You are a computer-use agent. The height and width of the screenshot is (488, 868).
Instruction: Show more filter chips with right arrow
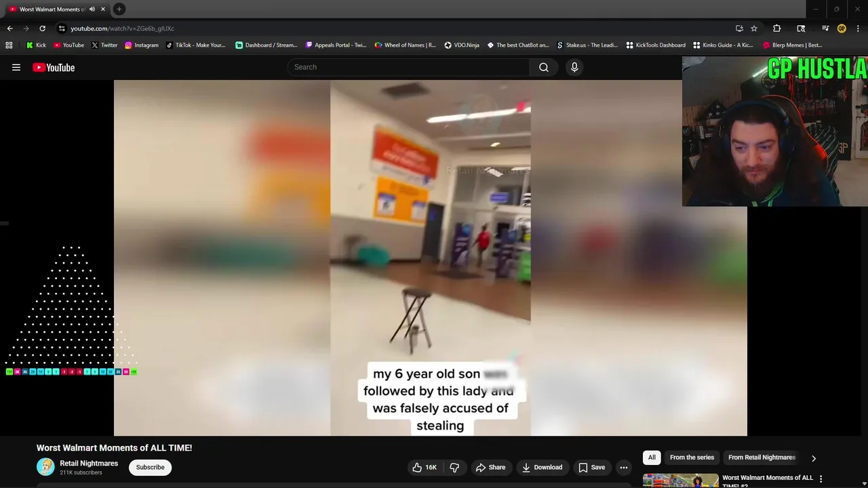pos(814,458)
